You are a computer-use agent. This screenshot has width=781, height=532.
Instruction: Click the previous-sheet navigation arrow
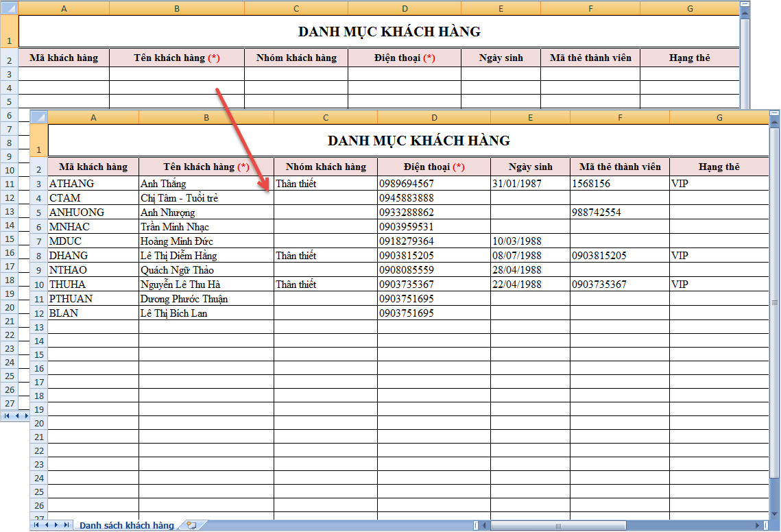pyautogui.click(x=48, y=525)
